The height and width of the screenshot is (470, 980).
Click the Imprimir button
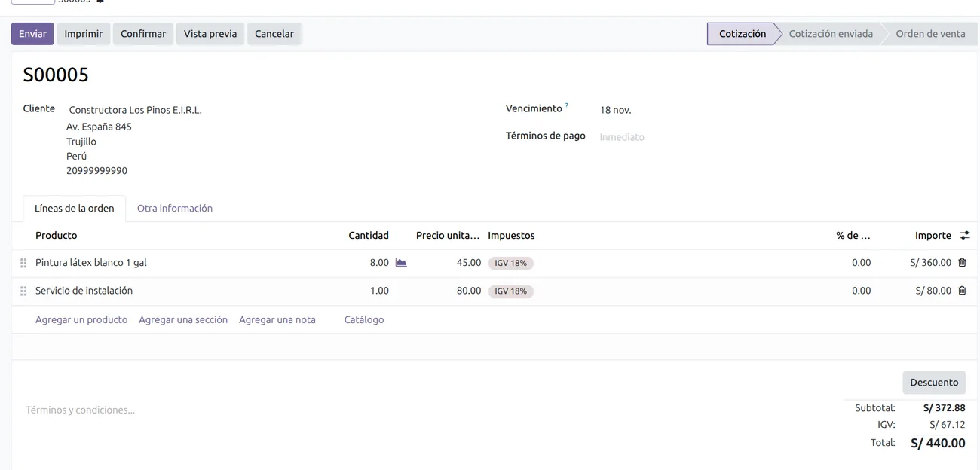click(x=84, y=34)
